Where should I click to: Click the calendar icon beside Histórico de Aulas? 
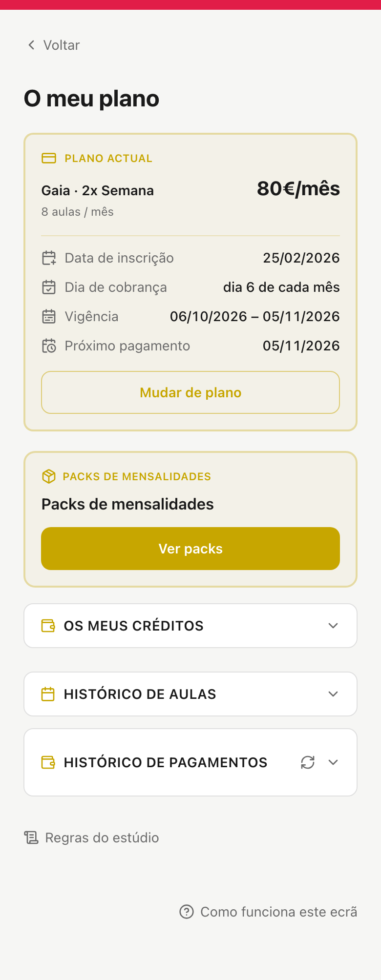tap(48, 694)
